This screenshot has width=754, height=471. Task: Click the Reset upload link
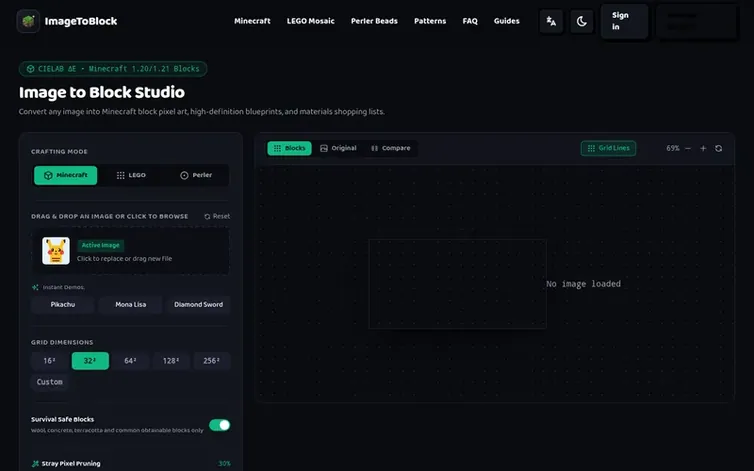(217, 216)
